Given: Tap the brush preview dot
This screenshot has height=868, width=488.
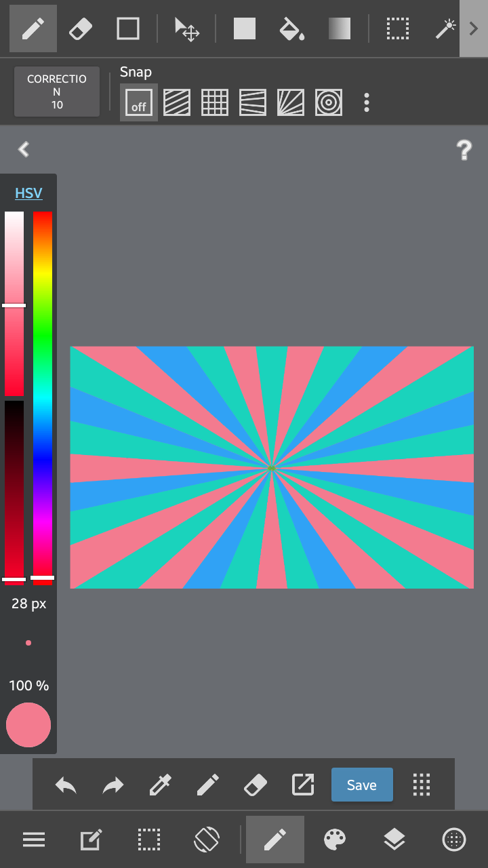Looking at the screenshot, I should pyautogui.click(x=28, y=643).
